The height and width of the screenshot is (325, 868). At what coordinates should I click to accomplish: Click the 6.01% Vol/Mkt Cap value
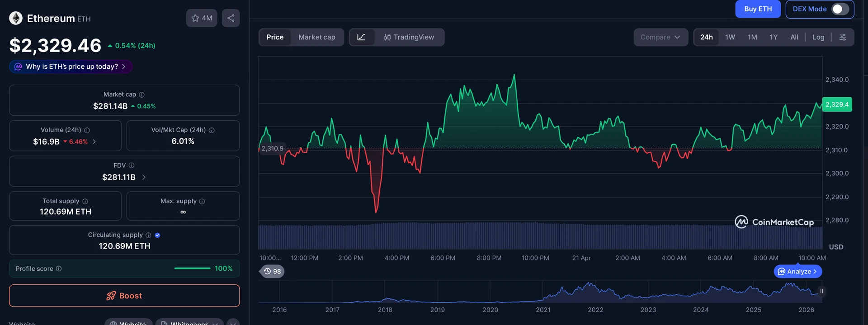click(x=183, y=141)
